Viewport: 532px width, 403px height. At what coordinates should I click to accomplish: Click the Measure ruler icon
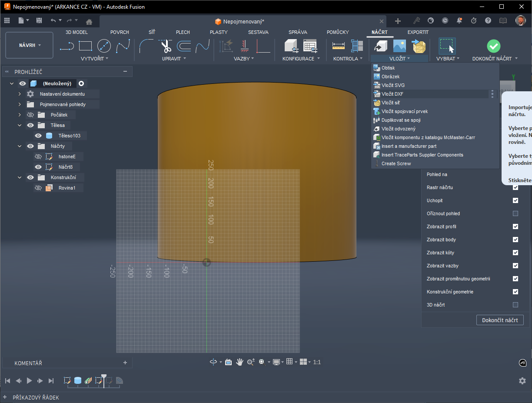click(339, 46)
